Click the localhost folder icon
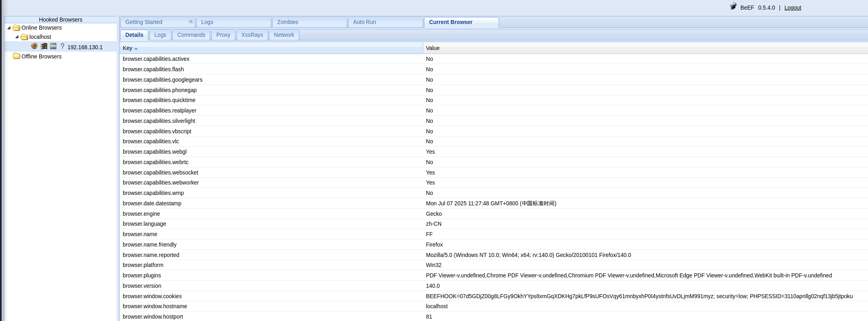 (x=24, y=37)
